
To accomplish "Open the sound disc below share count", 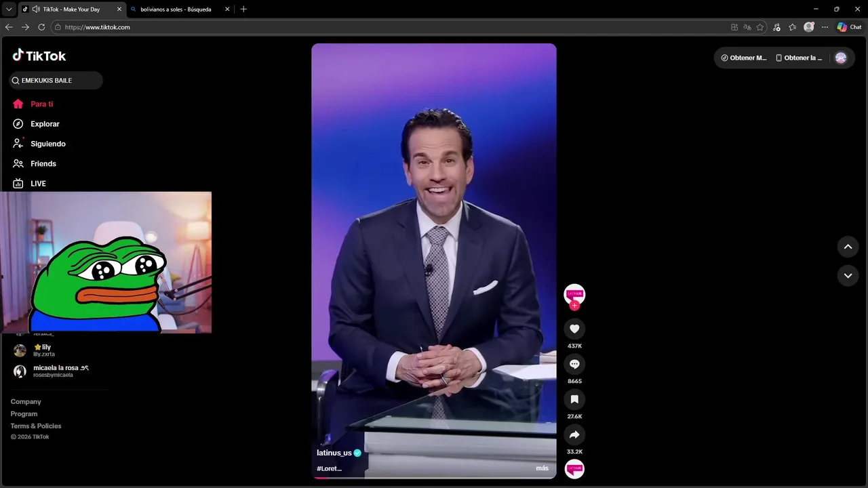I will [574, 468].
